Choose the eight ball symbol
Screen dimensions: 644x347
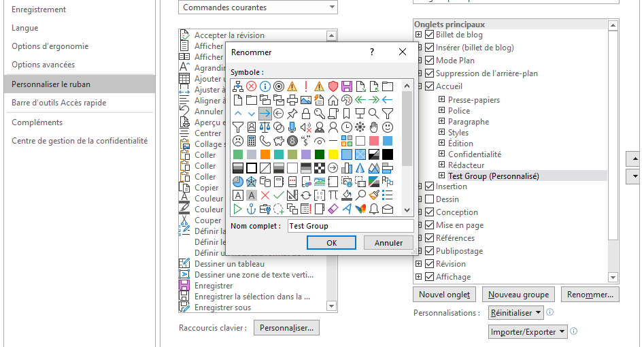pos(292,141)
